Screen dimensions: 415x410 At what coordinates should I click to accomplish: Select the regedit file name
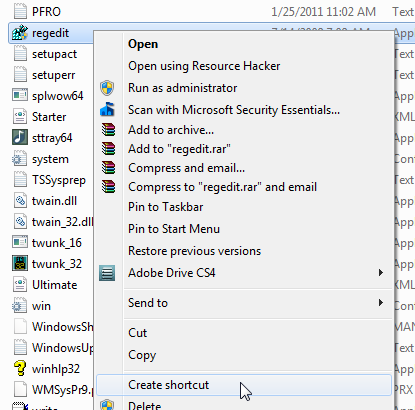pyautogui.click(x=50, y=33)
